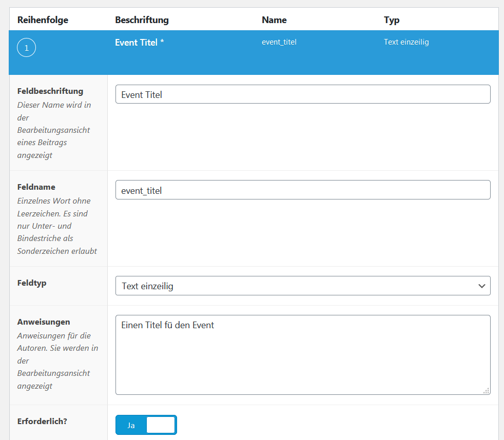Click the textarea resize grip handle
This screenshot has height=440, width=504.
click(x=486, y=391)
